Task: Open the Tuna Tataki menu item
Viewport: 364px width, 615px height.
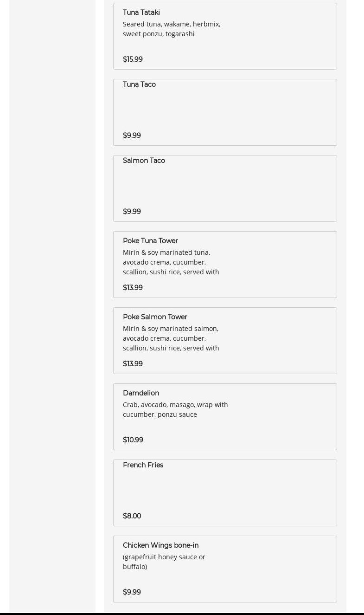Action: [x=141, y=13]
